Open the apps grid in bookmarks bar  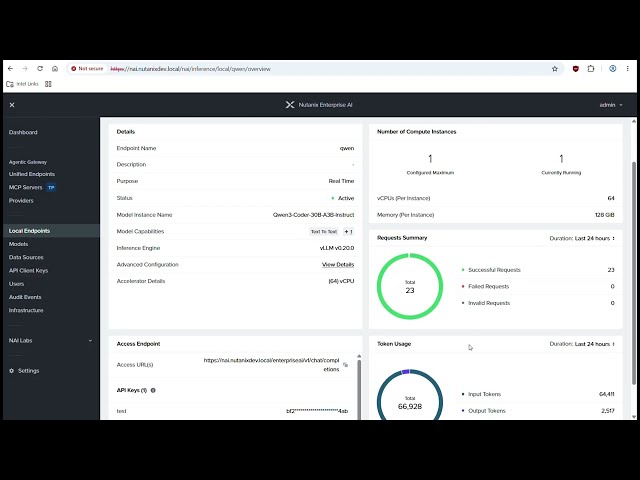coord(48,84)
